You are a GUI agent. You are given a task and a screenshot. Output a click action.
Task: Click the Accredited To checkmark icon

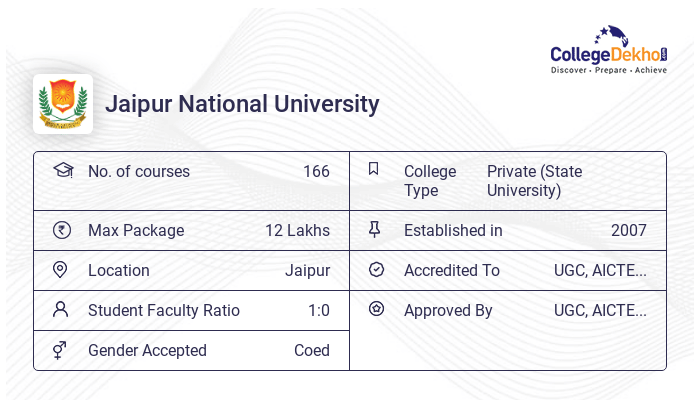[376, 270]
